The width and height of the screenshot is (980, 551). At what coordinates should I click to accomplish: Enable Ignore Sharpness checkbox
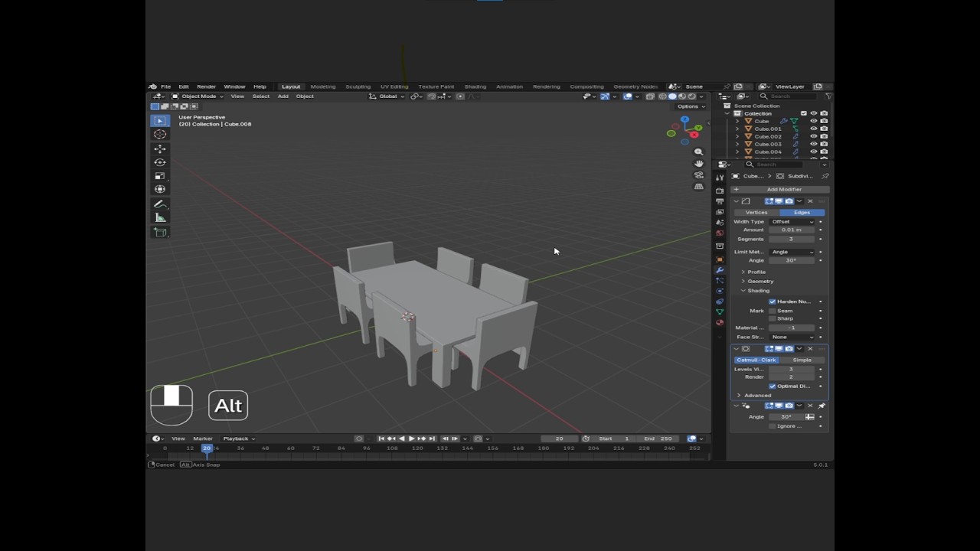point(772,426)
